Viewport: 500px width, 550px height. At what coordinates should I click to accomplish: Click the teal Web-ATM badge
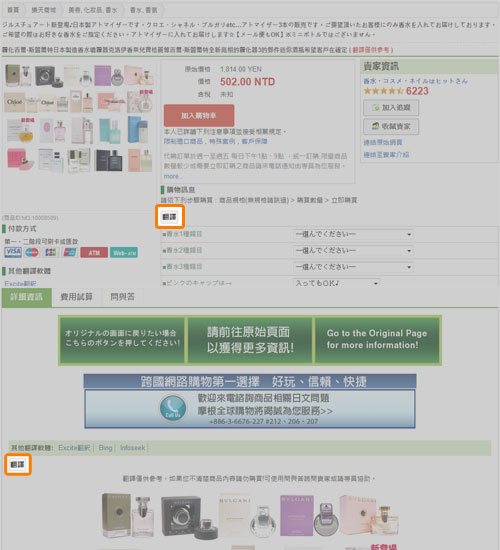[x=124, y=253]
